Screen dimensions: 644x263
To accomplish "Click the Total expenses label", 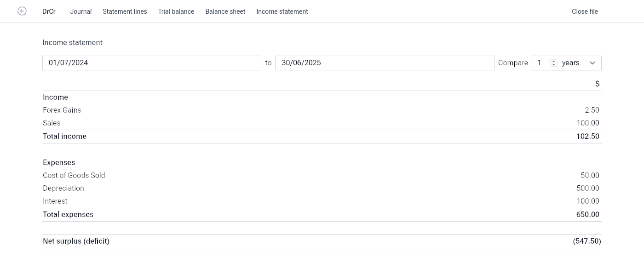I will click(x=68, y=214).
